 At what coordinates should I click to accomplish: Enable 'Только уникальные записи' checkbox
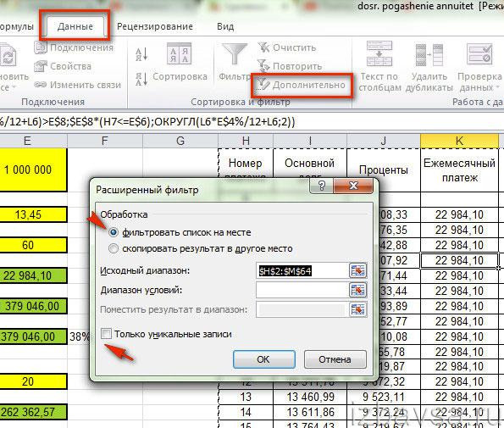click(x=106, y=334)
